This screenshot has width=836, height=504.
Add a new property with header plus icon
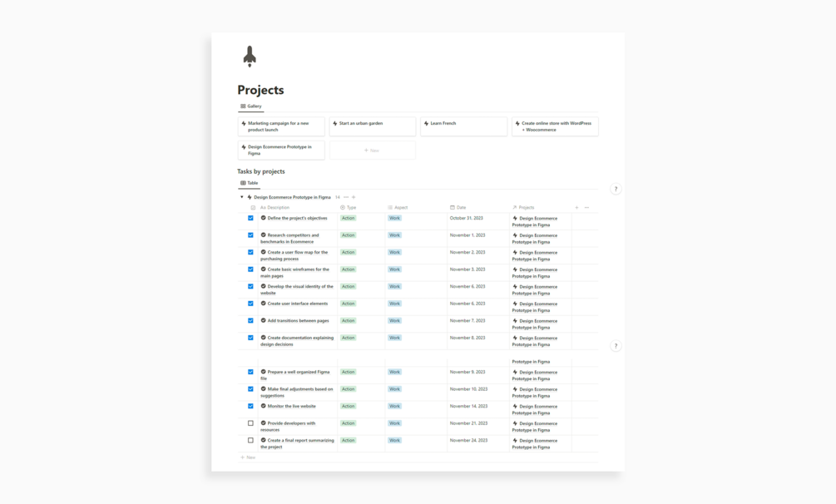coord(576,207)
